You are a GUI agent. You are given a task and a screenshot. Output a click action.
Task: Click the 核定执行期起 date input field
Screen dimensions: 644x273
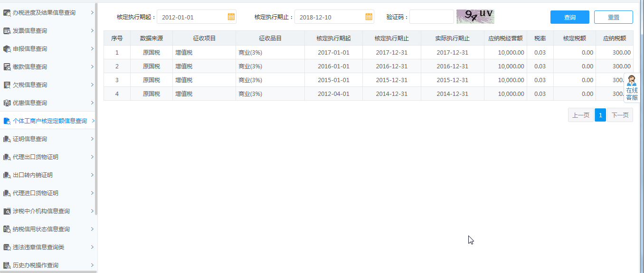pyautogui.click(x=192, y=17)
